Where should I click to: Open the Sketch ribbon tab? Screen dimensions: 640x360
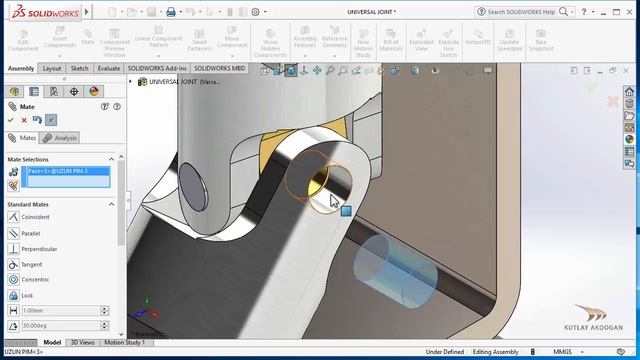(80, 69)
